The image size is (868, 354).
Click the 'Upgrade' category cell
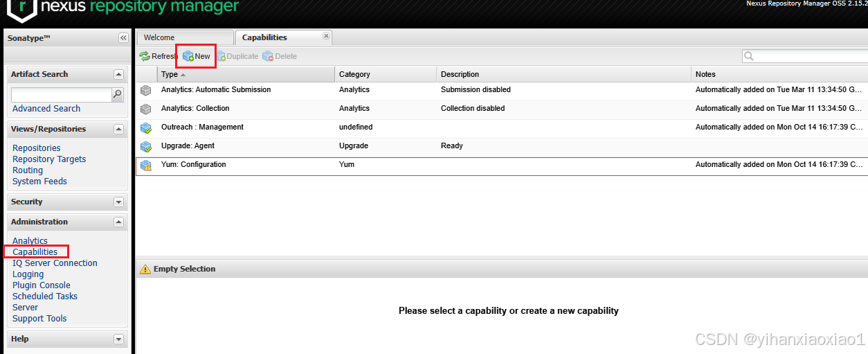(354, 146)
